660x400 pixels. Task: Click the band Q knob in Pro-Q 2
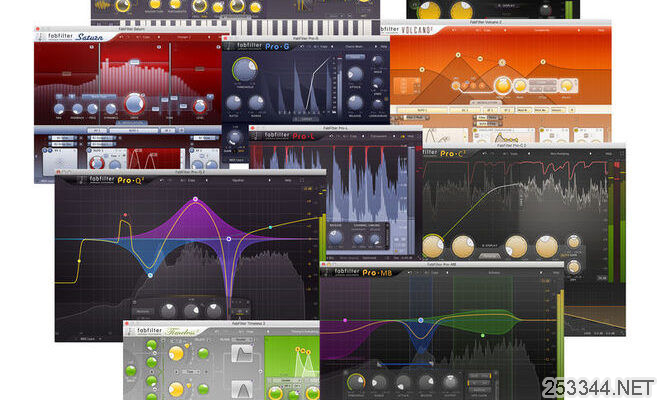[214, 311]
